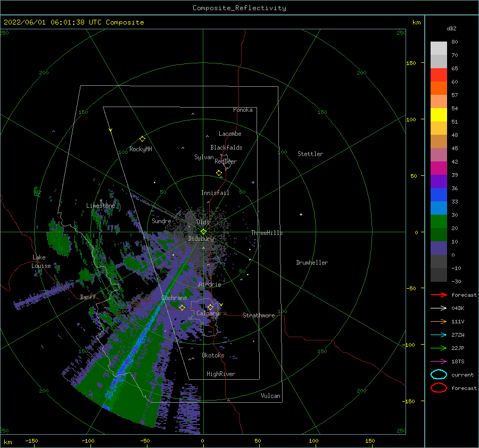The width and height of the screenshot is (479, 448).
Task: Click the yellow diamond marker below Cochrane
Action: click(x=182, y=307)
